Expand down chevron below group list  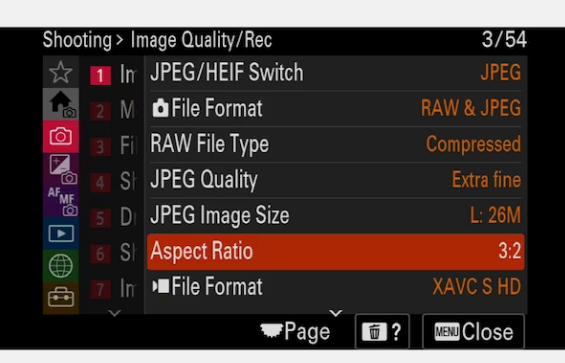click(x=115, y=313)
